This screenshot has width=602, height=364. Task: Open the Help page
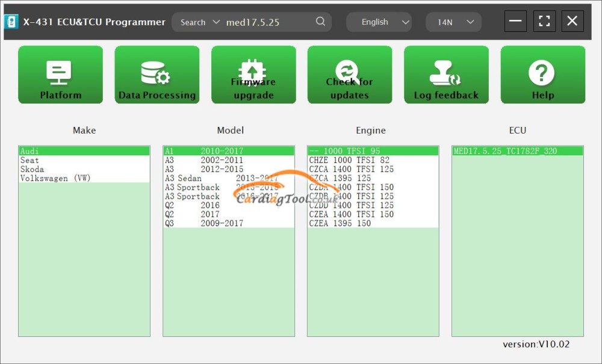pos(543,75)
